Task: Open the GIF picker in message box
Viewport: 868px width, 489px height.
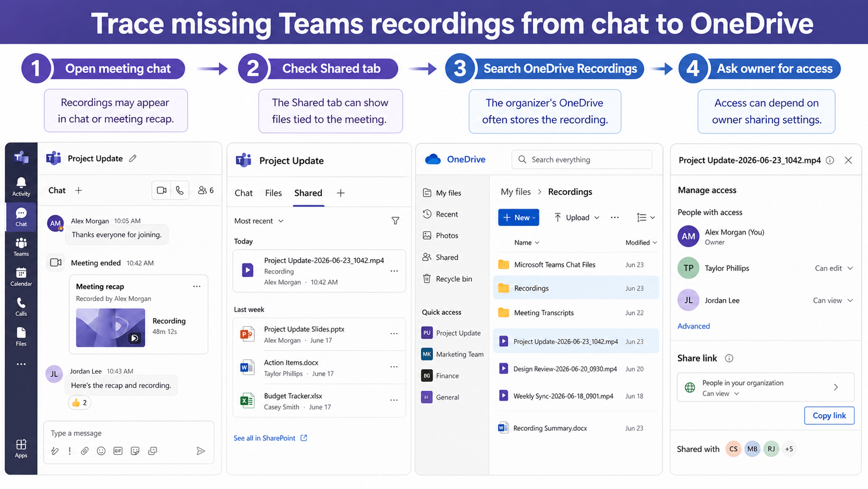Action: (118, 451)
